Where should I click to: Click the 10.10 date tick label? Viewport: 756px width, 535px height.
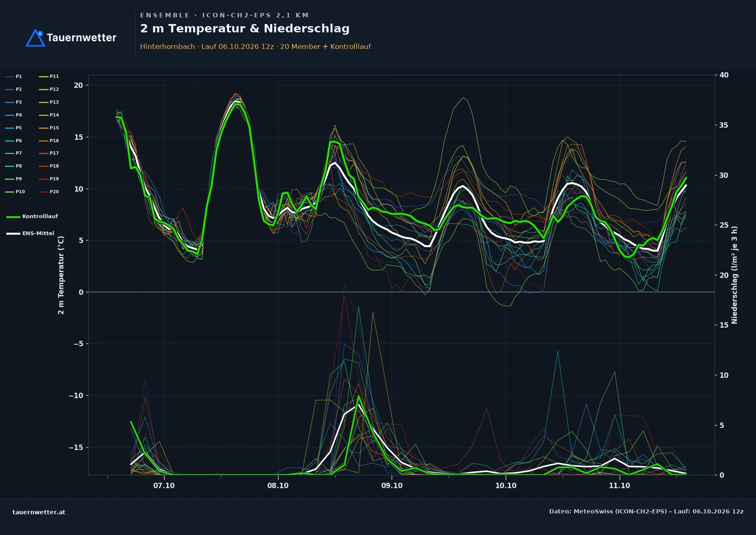click(x=506, y=486)
